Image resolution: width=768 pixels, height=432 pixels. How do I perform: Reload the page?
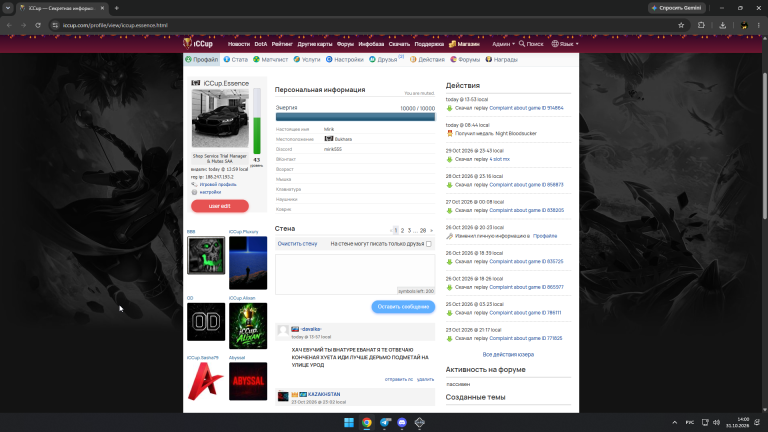tap(38, 25)
